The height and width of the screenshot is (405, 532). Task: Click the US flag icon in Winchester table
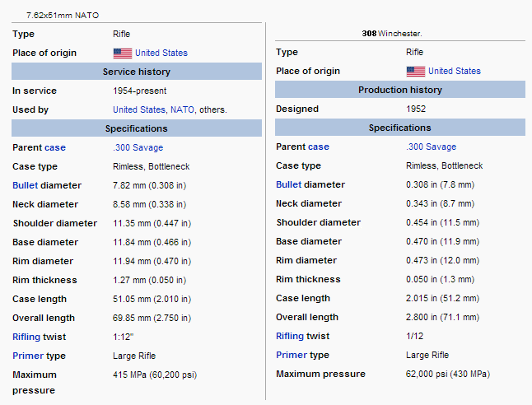point(416,72)
